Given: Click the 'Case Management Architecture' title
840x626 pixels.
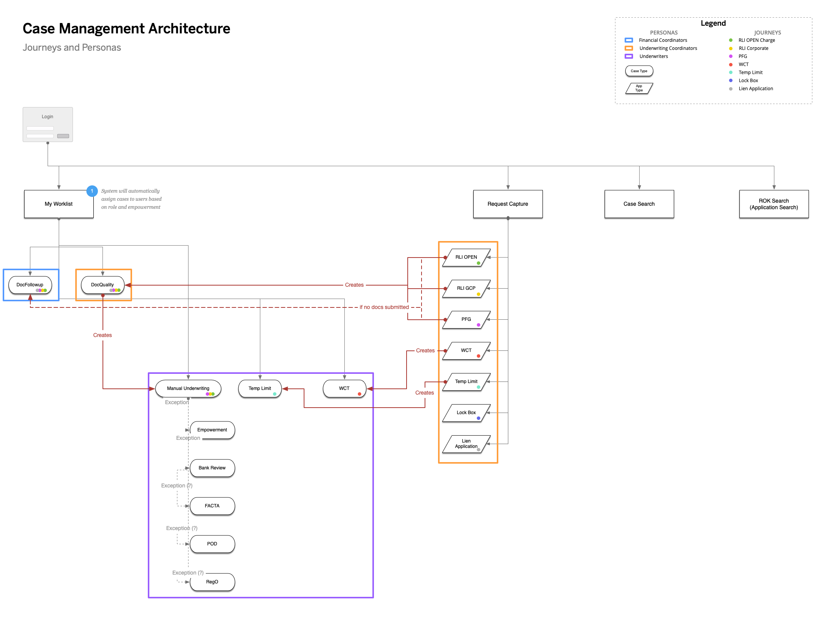Looking at the screenshot, I should point(126,29).
